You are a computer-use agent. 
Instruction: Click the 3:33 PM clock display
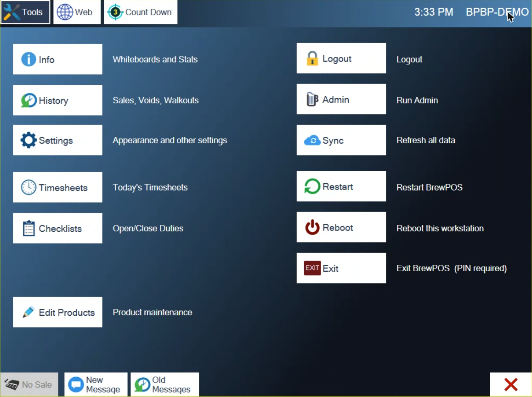pyautogui.click(x=434, y=12)
